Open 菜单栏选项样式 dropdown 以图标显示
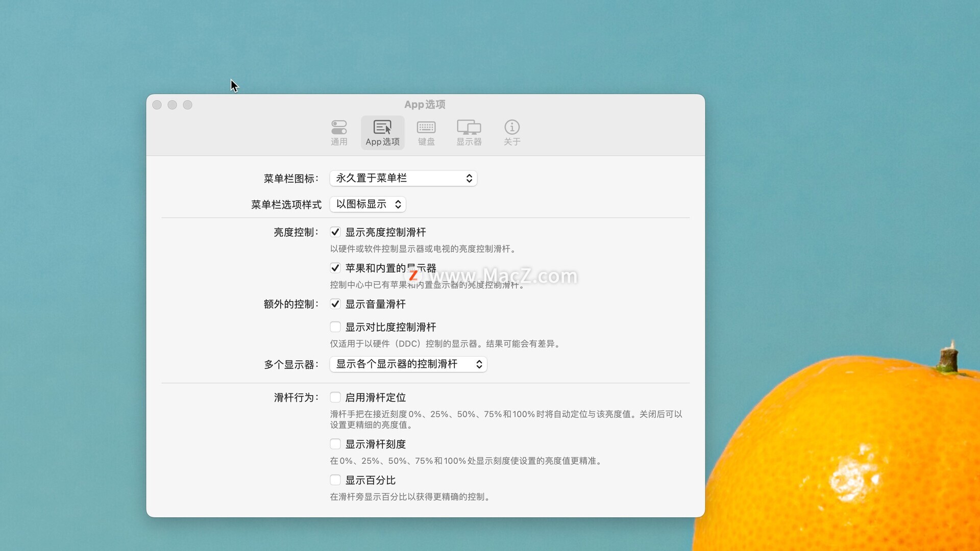Image resolution: width=980 pixels, height=551 pixels. point(367,204)
